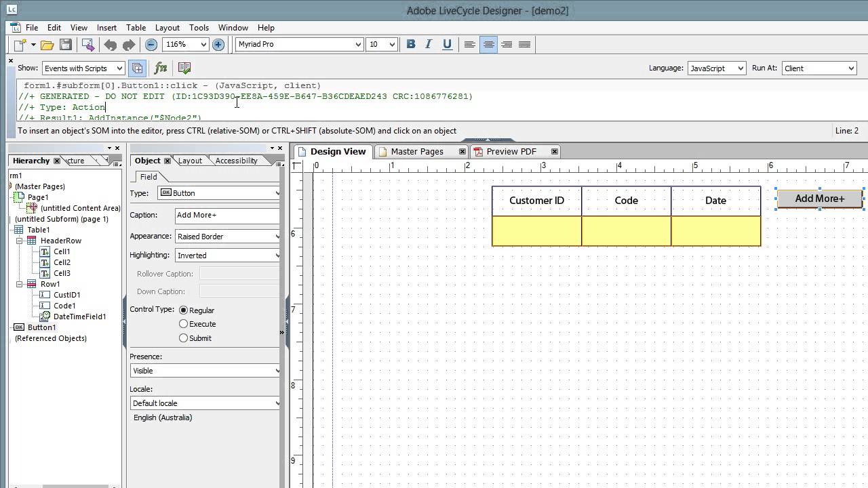Screen dimensions: 868x488
Task: Open the Language JavaScript dropdown
Action: [x=741, y=68]
